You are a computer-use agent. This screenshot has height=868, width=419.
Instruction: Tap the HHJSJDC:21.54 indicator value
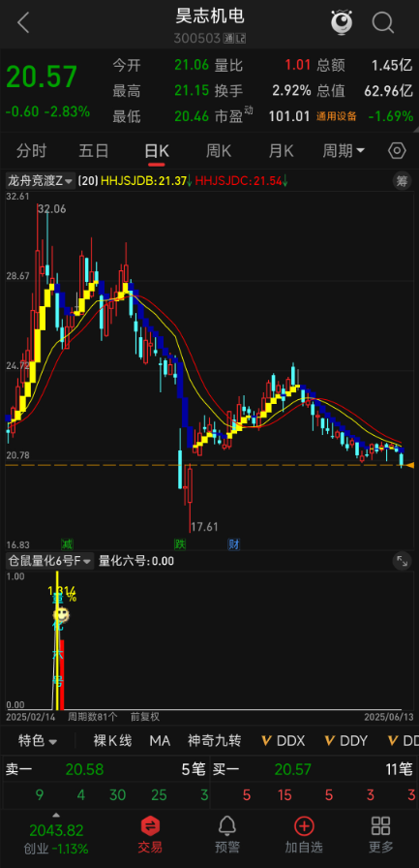point(239,180)
